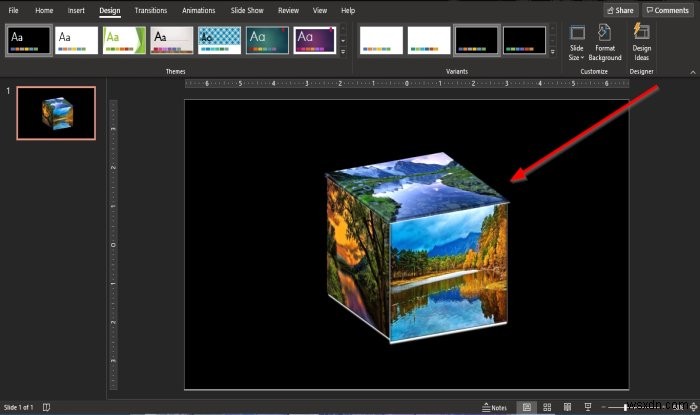The width and height of the screenshot is (700, 415).
Task: Apply the teal theme thumbnail
Action: [x=267, y=40]
